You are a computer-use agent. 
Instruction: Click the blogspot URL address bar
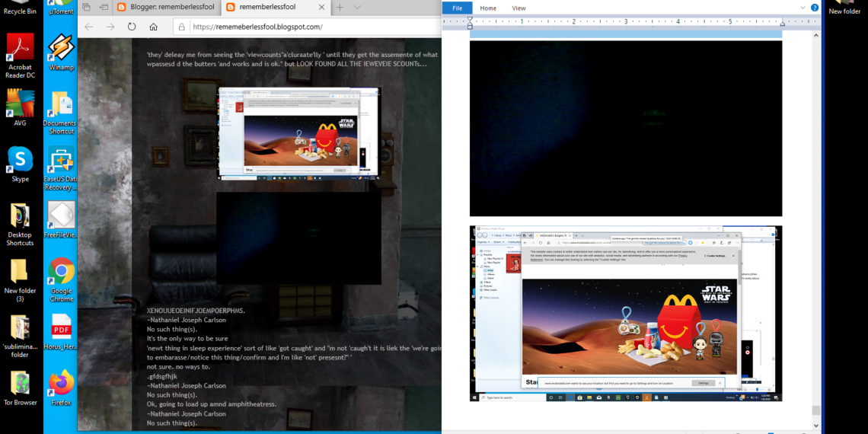[x=305, y=27]
